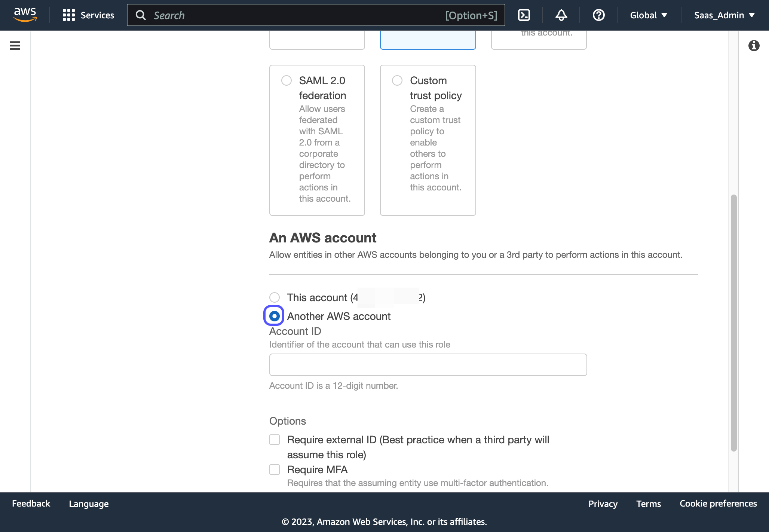This screenshot has width=769, height=532.
Task: Open the Services grid menu
Action: (x=88, y=15)
